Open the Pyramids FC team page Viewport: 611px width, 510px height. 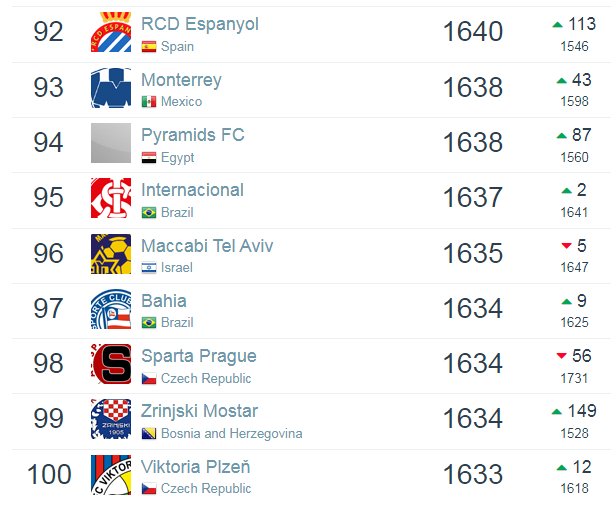[x=192, y=135]
